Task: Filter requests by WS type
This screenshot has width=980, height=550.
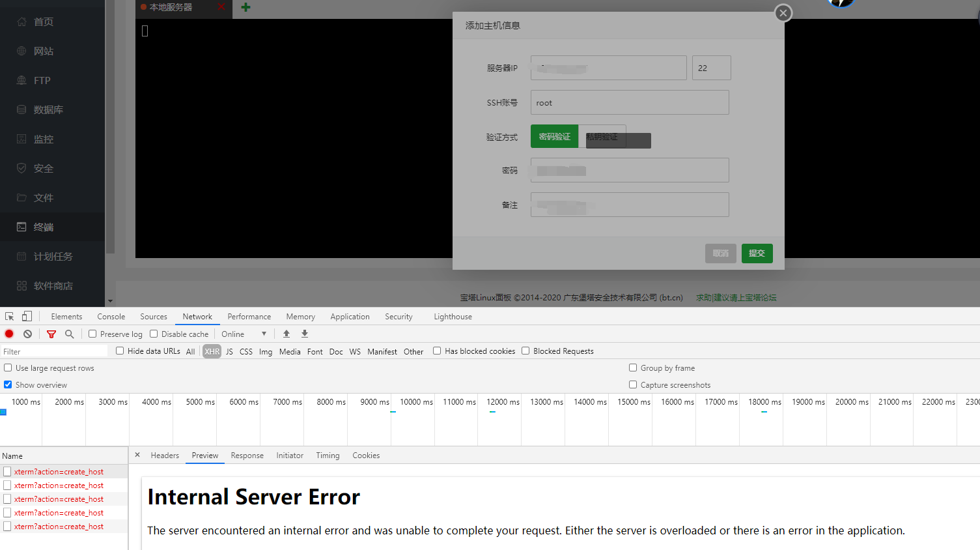Action: coord(355,351)
